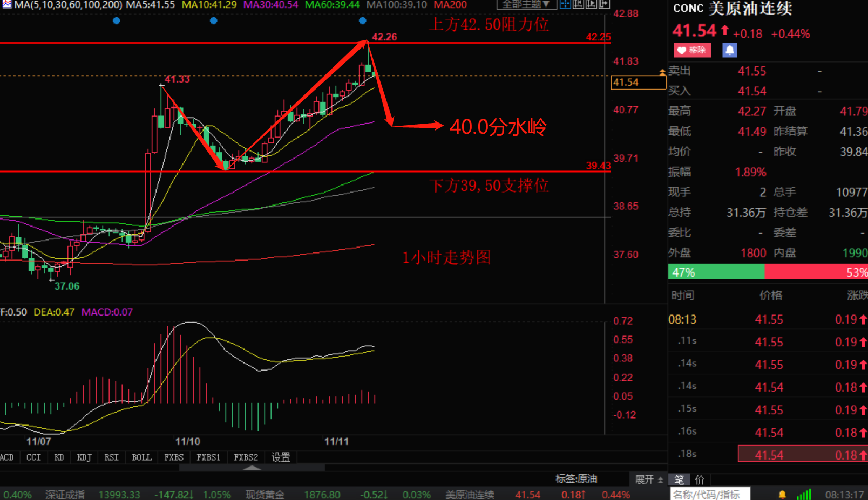
Task: Click the 振幅 value 1.89%
Action: pos(750,172)
